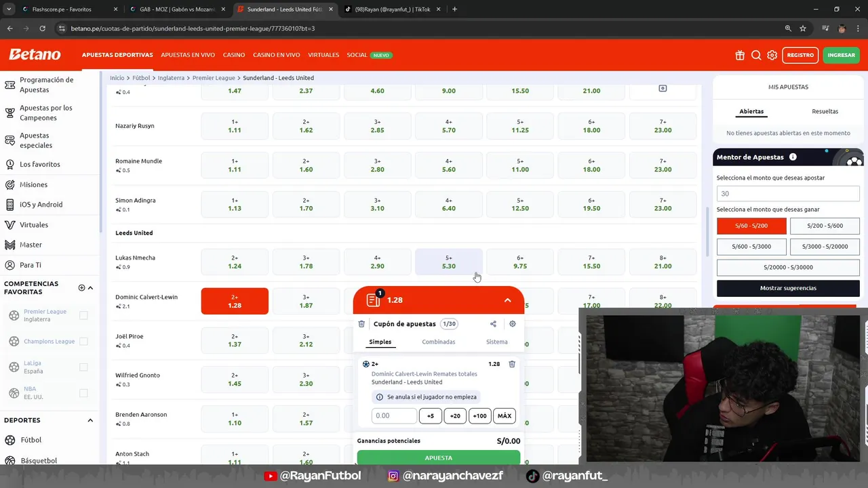
Task: Open Misiones sidebar item
Action: tap(33, 184)
